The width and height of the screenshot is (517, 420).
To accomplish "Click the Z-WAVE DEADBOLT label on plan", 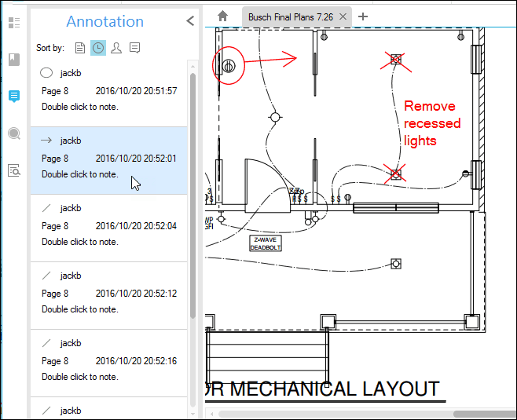I will pos(266,243).
